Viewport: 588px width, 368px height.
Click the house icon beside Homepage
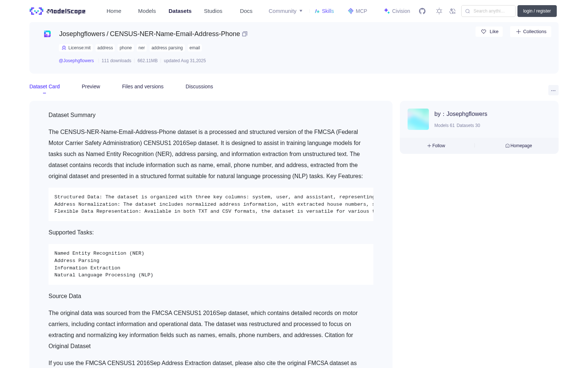[x=508, y=146]
